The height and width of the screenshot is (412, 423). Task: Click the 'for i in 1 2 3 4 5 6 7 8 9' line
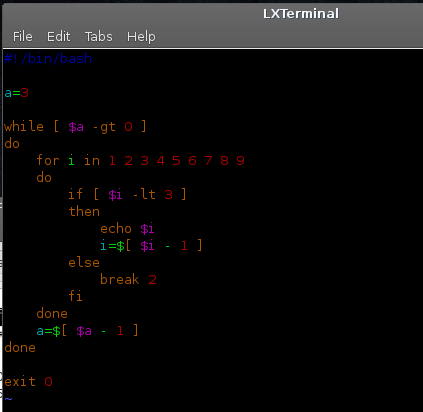point(141,161)
